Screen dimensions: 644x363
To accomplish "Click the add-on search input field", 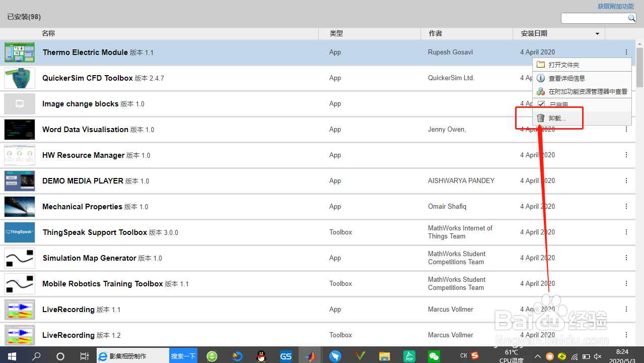I will coord(594,18).
